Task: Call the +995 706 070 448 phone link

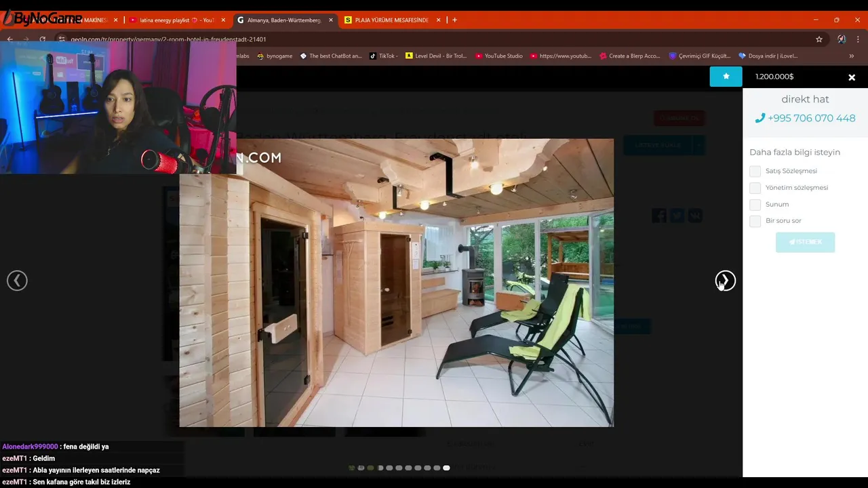Action: (x=805, y=118)
